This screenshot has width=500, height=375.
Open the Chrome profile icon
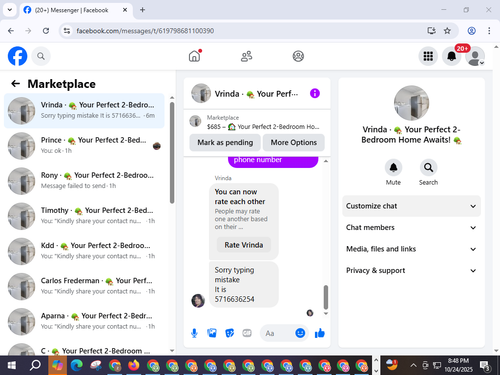(x=471, y=31)
